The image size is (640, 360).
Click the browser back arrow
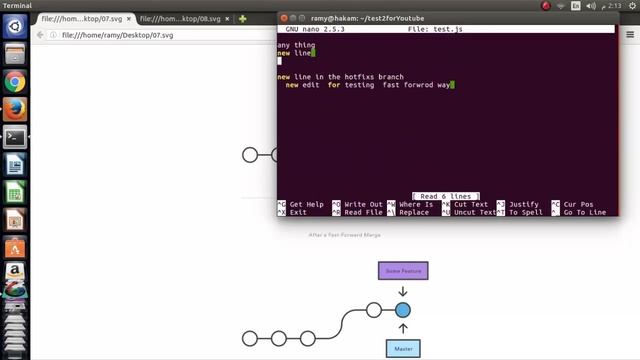click(x=40, y=35)
